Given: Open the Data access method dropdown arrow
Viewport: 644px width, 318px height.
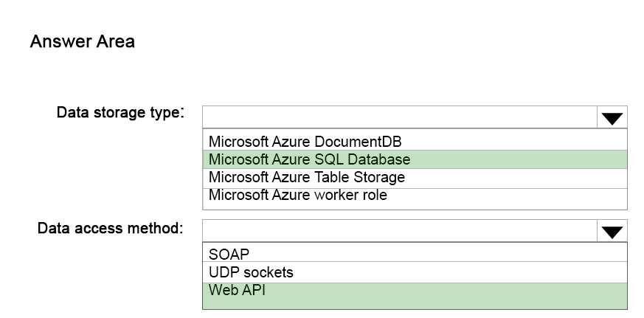Looking at the screenshot, I should 612,231.
